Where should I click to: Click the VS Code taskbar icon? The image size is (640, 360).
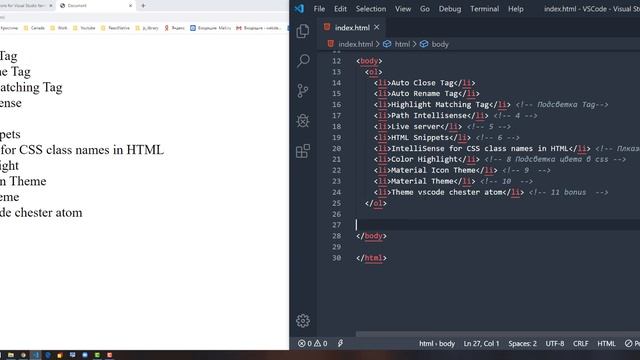36,355
